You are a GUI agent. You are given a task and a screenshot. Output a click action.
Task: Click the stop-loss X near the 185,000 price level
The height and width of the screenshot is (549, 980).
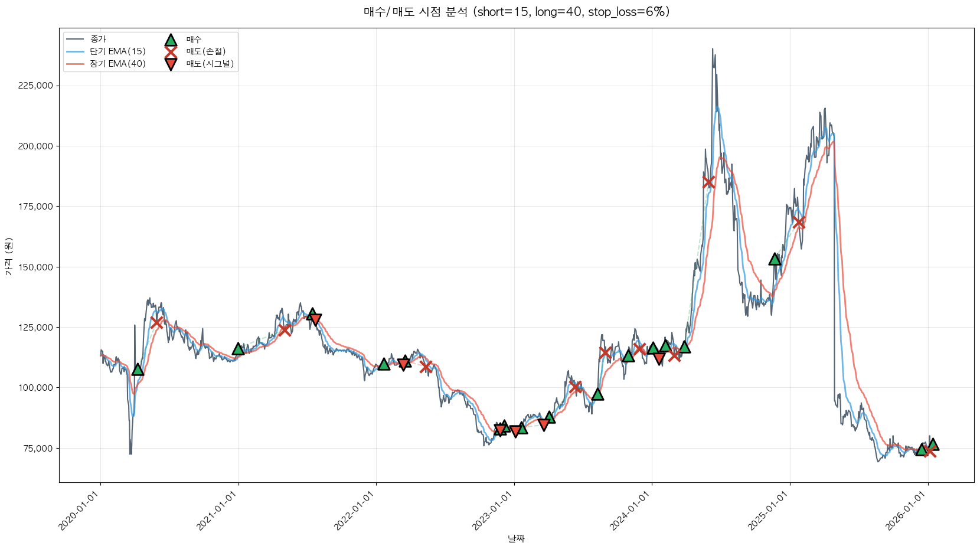(x=708, y=182)
